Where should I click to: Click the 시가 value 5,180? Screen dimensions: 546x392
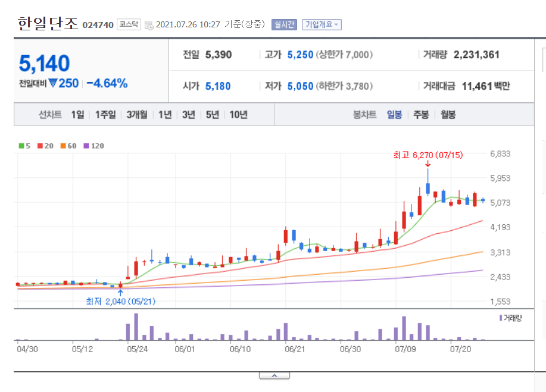point(218,86)
